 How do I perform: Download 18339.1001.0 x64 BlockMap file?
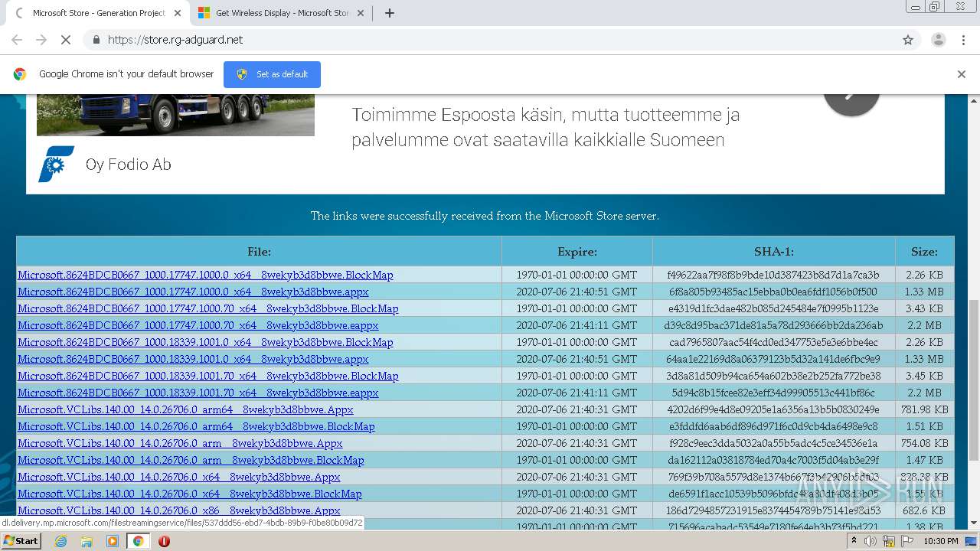tap(205, 342)
